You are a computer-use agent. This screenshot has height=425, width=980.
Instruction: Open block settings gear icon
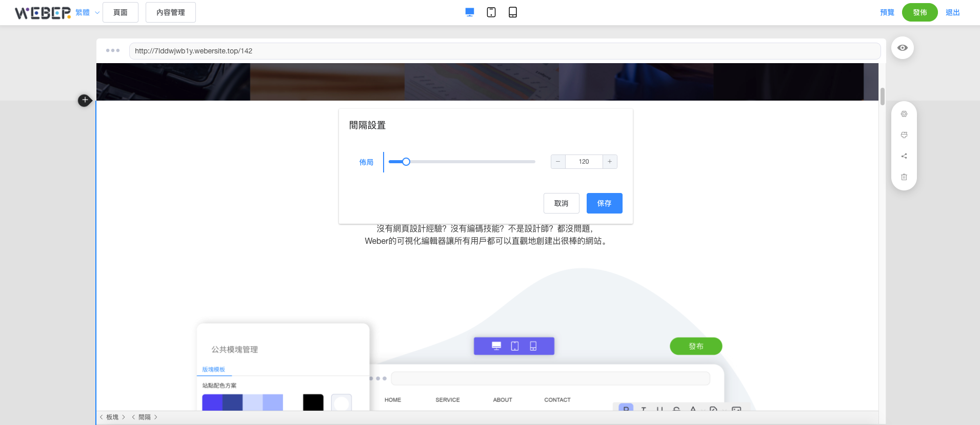(904, 114)
